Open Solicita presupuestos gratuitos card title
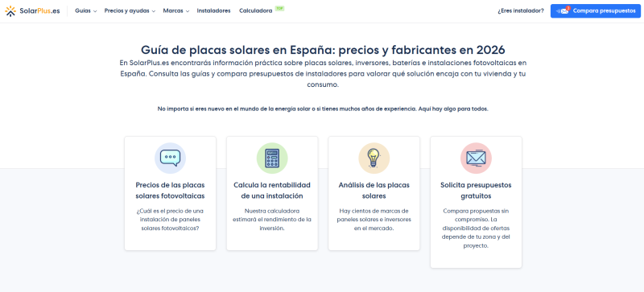The image size is (644, 292). pyautogui.click(x=476, y=191)
